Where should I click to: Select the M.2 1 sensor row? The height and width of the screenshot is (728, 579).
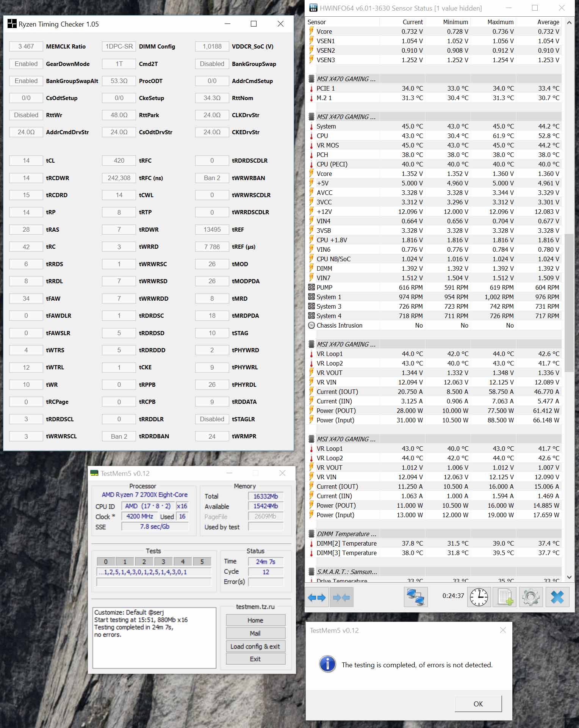click(434, 98)
